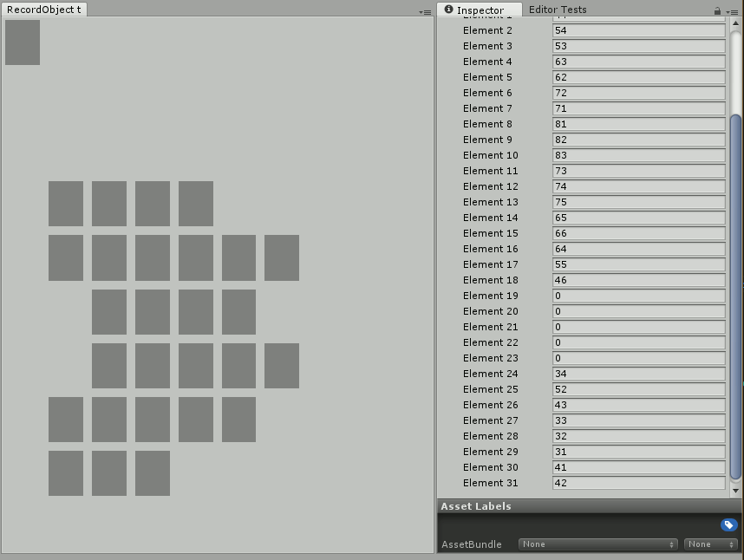The width and height of the screenshot is (744, 560).
Task: Focus the Element 9 input field
Action: click(x=639, y=140)
